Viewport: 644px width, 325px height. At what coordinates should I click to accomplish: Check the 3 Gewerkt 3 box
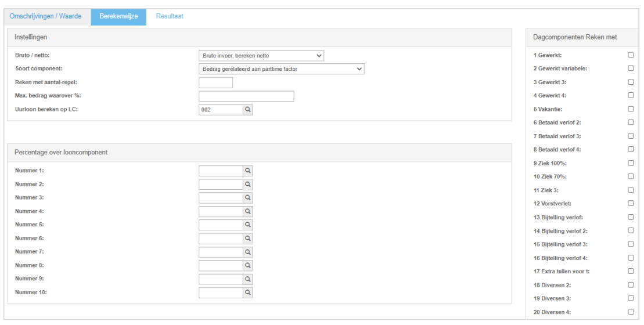tap(631, 82)
